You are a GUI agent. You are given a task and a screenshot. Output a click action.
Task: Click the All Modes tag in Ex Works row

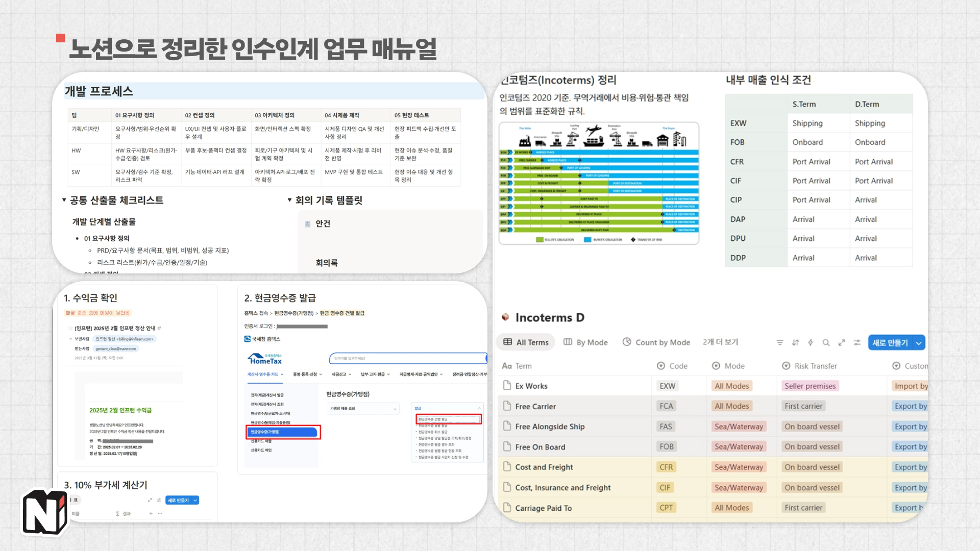pos(731,386)
